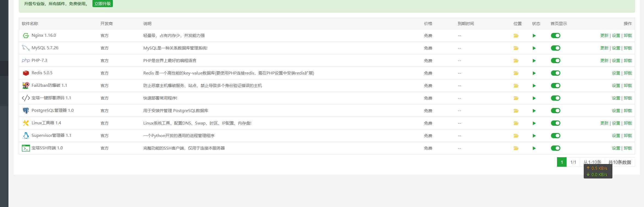
Task: Click Supervisor管理器 status play icon
Action: [534, 136]
